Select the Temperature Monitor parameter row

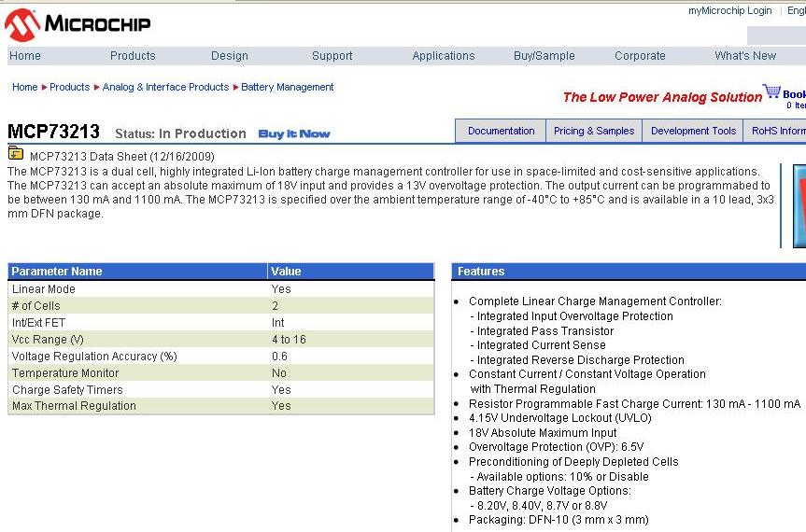221,372
